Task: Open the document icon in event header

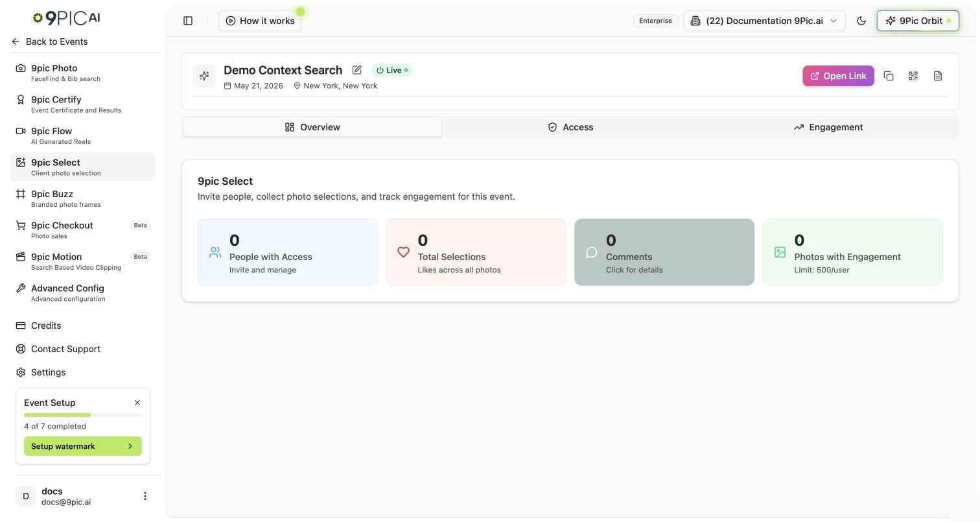Action: point(938,76)
